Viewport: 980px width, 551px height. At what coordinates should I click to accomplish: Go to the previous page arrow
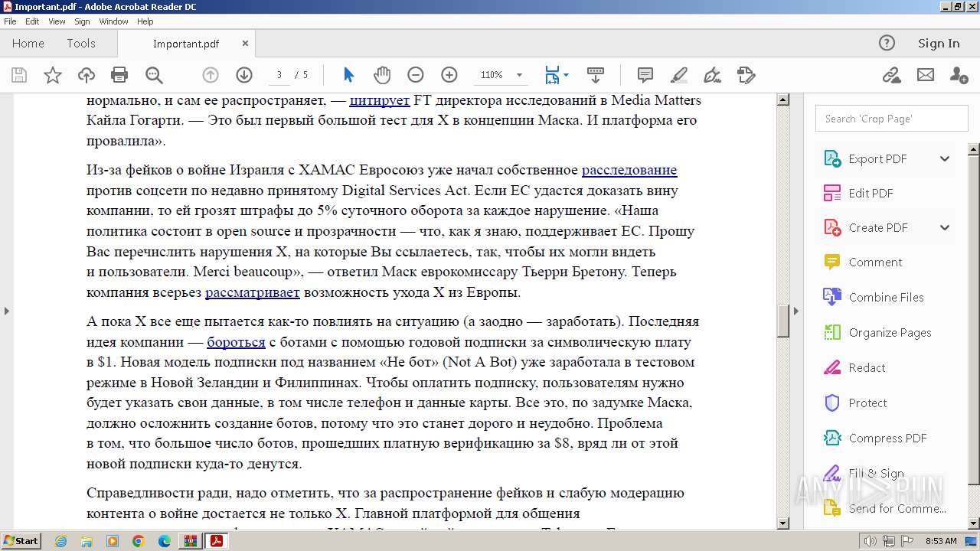tap(211, 75)
